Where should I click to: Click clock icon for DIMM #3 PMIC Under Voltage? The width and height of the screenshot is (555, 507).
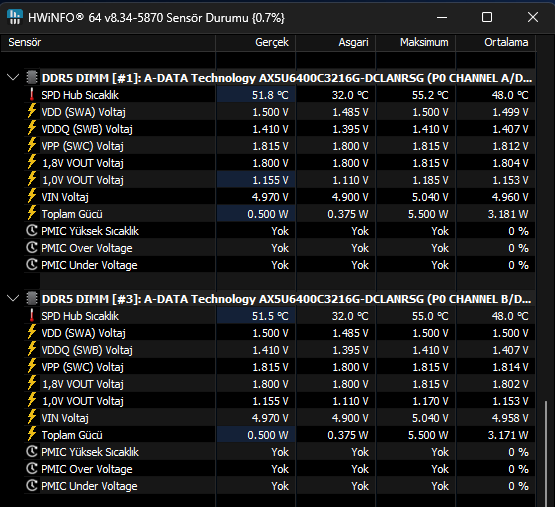(32, 485)
